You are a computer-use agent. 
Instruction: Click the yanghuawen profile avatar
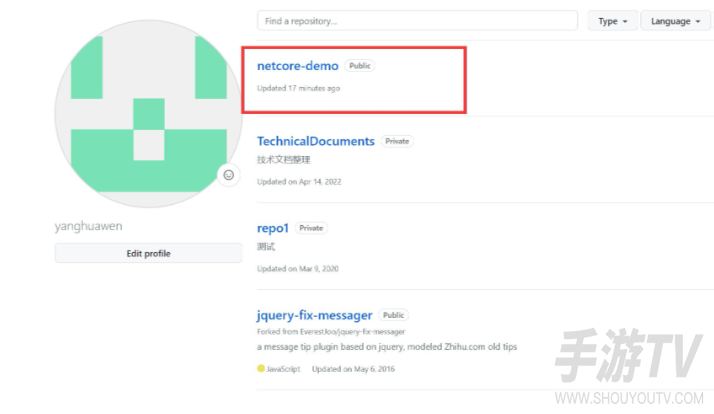point(148,113)
